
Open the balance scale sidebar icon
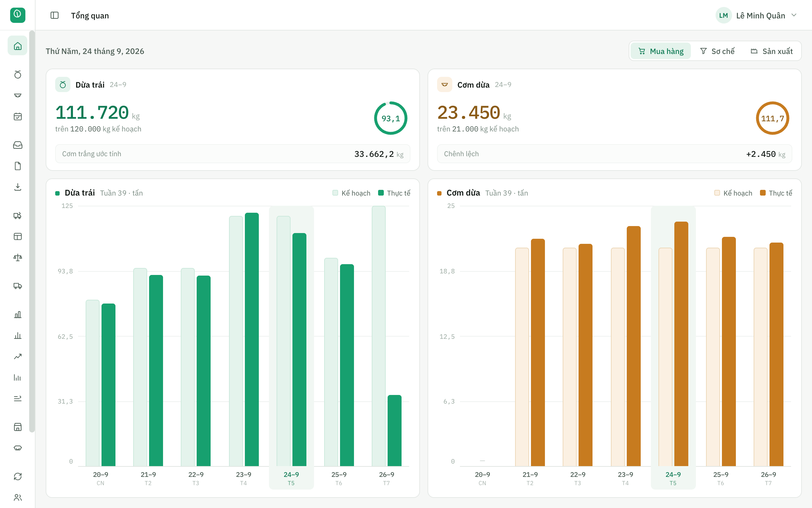point(17,258)
